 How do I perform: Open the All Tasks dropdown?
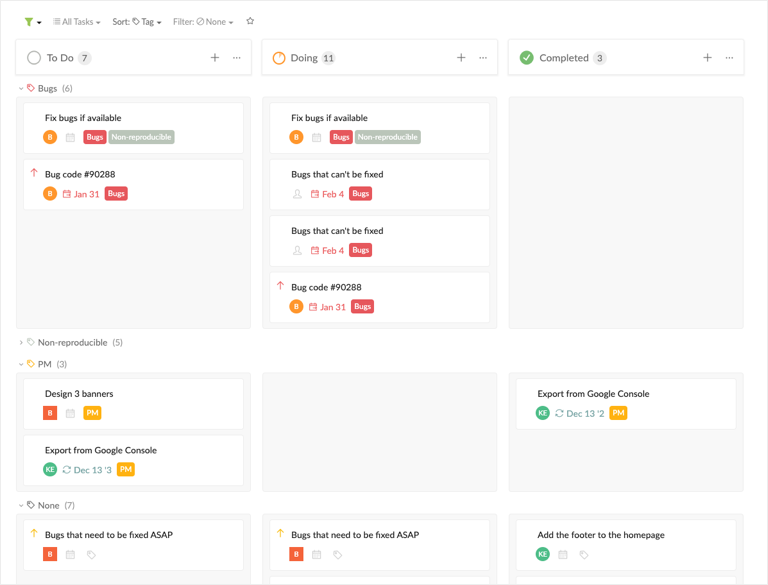coord(76,22)
